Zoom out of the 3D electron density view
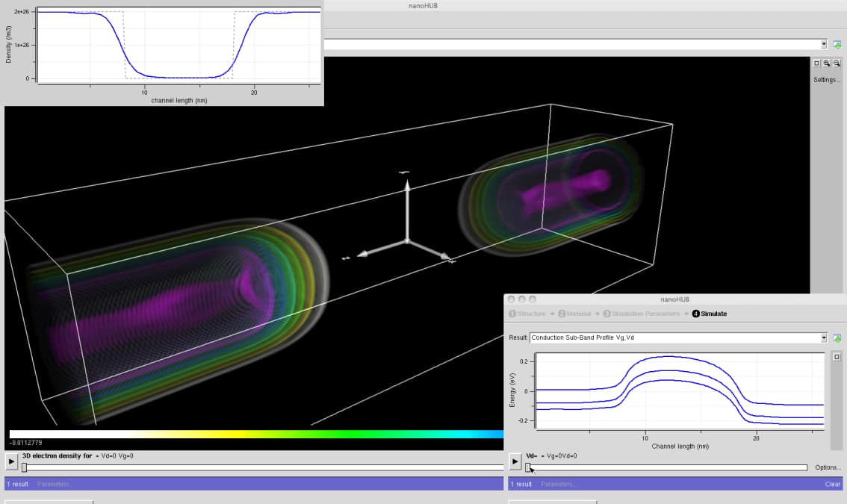The width and height of the screenshot is (847, 504). click(837, 63)
